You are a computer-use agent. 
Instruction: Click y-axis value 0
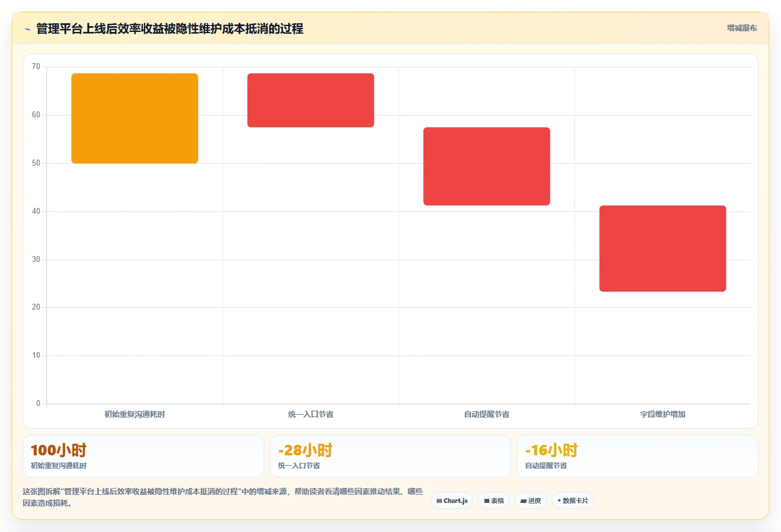(38, 404)
